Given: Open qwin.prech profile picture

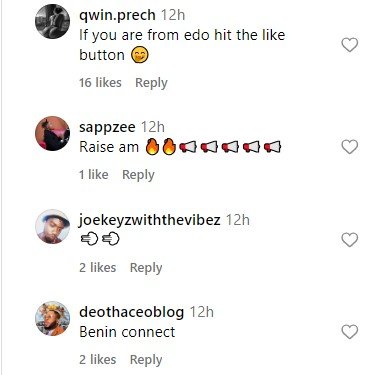Looking at the screenshot, I should coord(52,21).
